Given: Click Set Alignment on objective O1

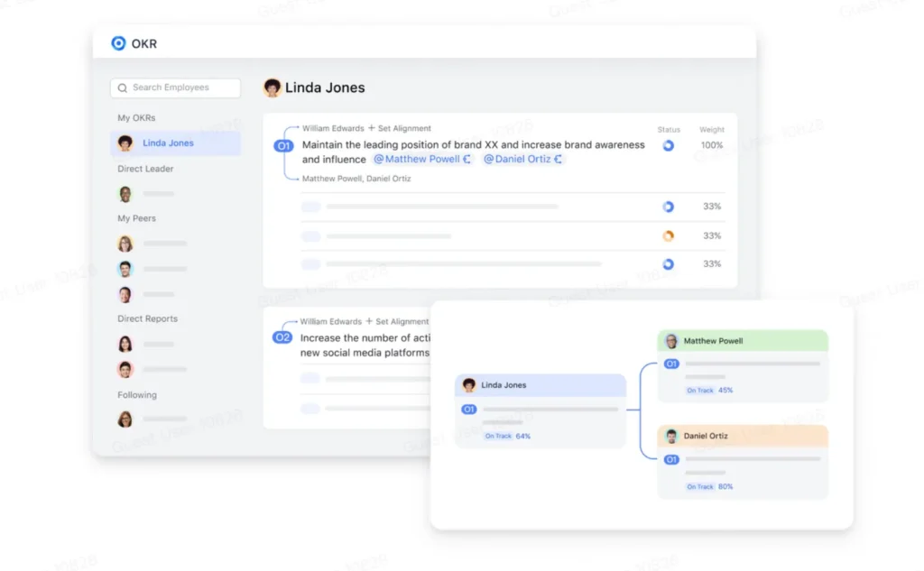Looking at the screenshot, I should pyautogui.click(x=400, y=128).
